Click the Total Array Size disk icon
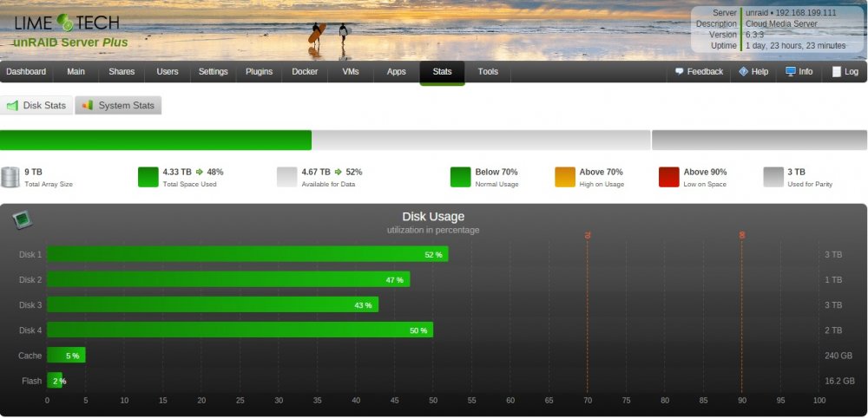This screenshot has width=868, height=418. pos(10,177)
